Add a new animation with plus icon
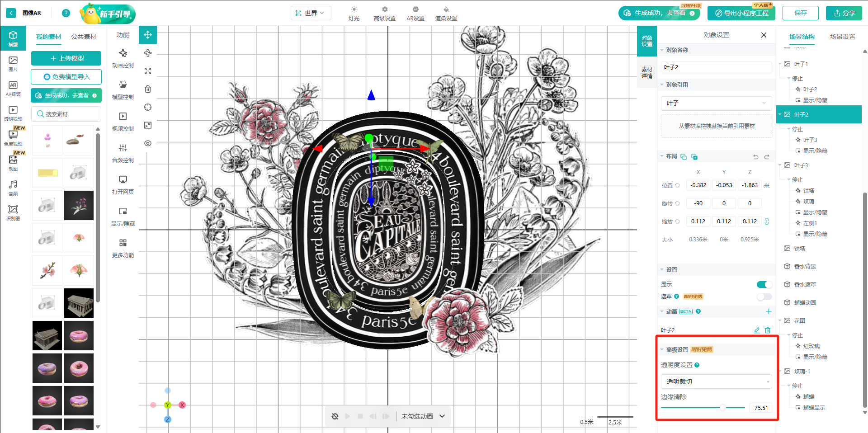The width and height of the screenshot is (868, 433). (x=769, y=311)
